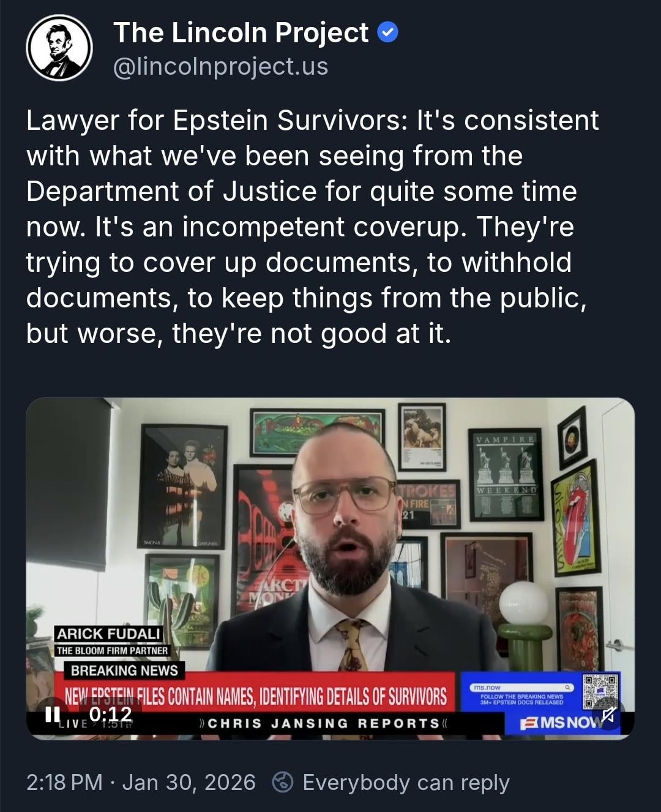The image size is (661, 812).
Task: Open The Lincoln Project profile avatar
Action: pyautogui.click(x=59, y=48)
